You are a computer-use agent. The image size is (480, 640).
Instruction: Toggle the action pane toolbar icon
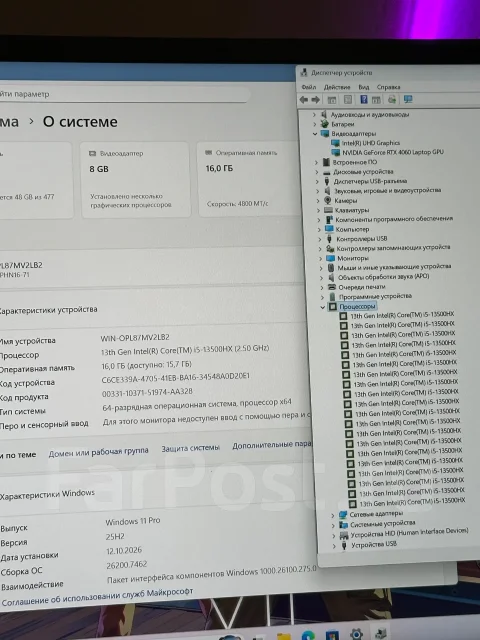(x=376, y=100)
